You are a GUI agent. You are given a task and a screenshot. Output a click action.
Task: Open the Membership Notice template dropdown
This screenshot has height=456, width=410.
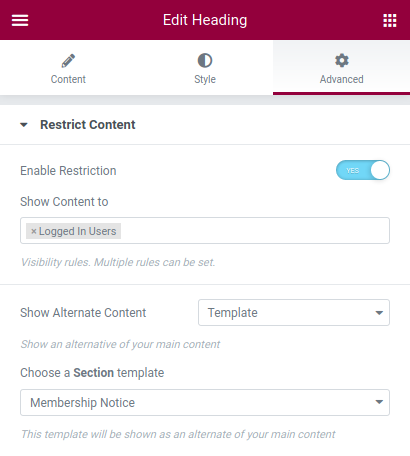(x=205, y=402)
